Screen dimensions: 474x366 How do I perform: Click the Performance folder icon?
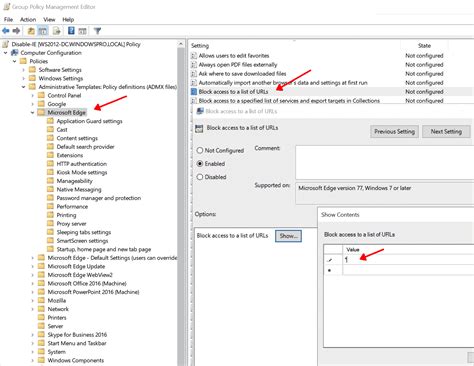pyautogui.click(x=50, y=206)
